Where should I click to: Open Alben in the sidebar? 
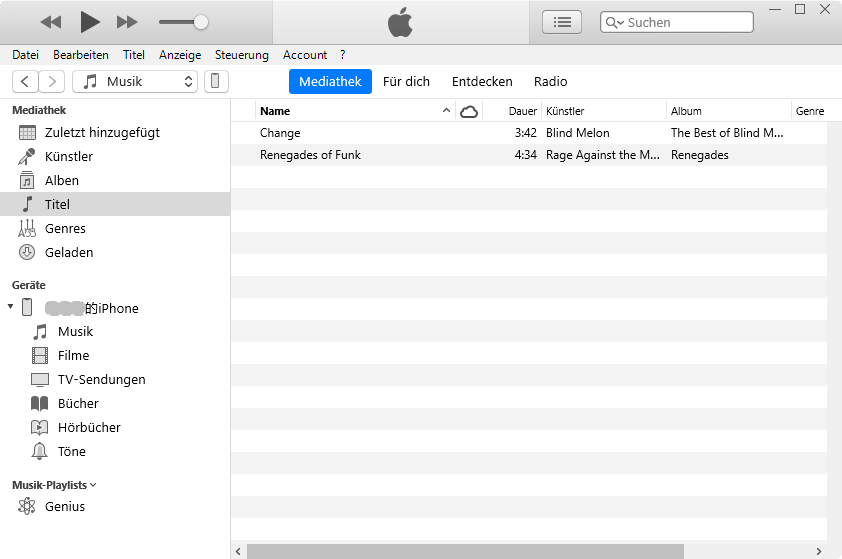click(61, 180)
